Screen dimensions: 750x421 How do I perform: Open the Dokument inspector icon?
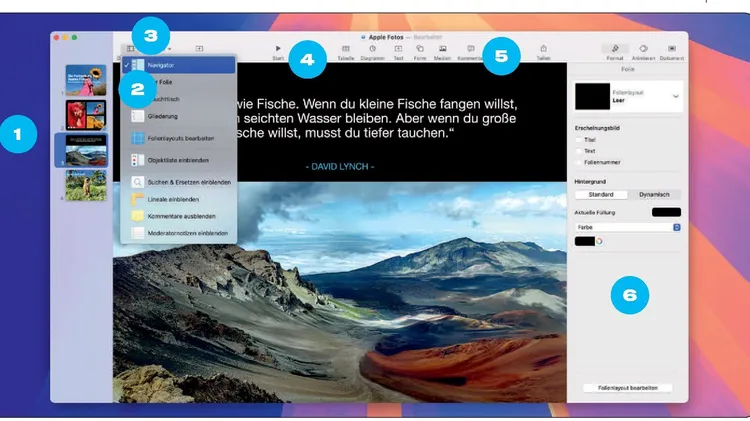pyautogui.click(x=672, y=48)
